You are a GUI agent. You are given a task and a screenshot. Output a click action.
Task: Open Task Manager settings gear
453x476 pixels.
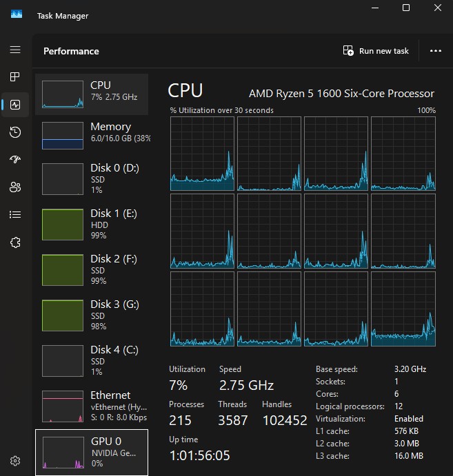click(x=15, y=461)
